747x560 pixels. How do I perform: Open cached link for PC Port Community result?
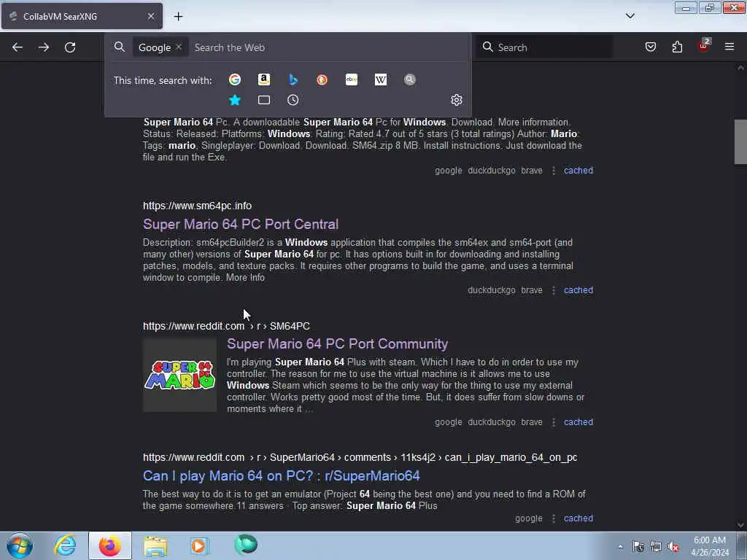(x=578, y=422)
